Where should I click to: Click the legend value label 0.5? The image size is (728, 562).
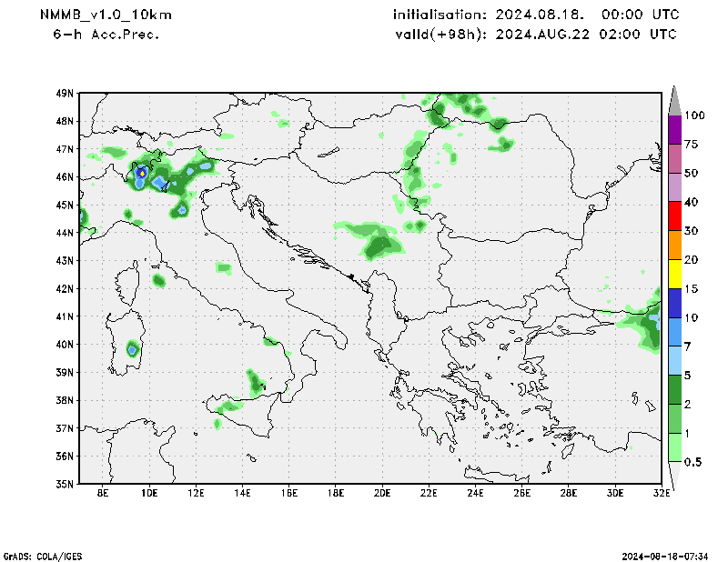click(x=693, y=462)
